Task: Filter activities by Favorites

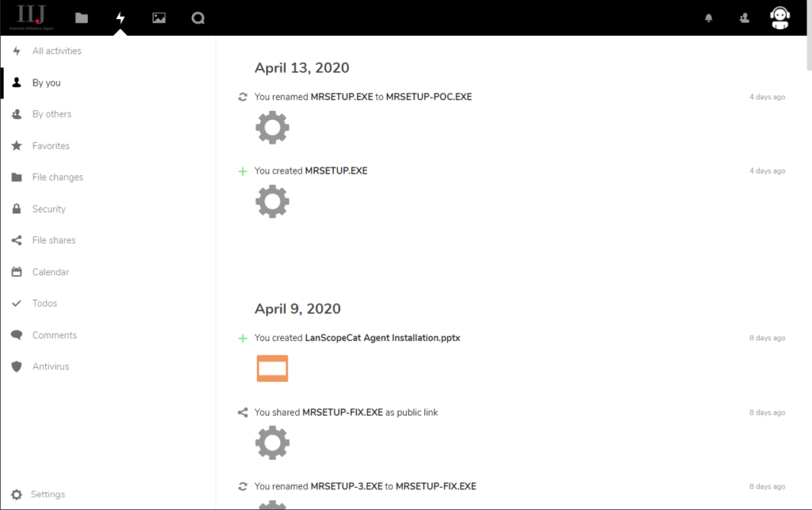Action: tap(51, 146)
